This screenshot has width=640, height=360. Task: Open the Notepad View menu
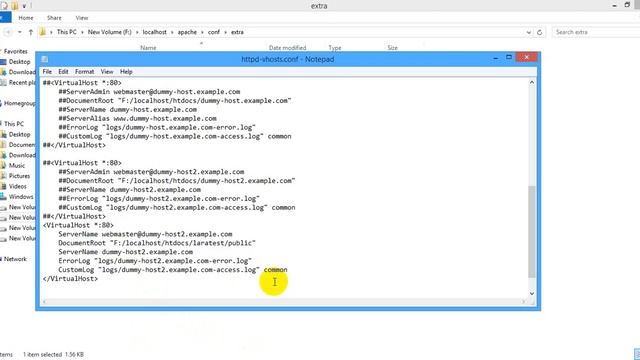[x=107, y=71]
